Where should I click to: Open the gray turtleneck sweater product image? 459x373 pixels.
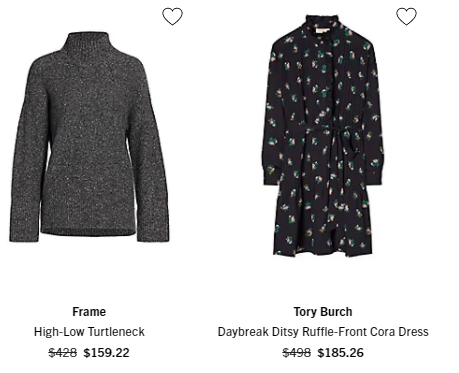click(89, 137)
